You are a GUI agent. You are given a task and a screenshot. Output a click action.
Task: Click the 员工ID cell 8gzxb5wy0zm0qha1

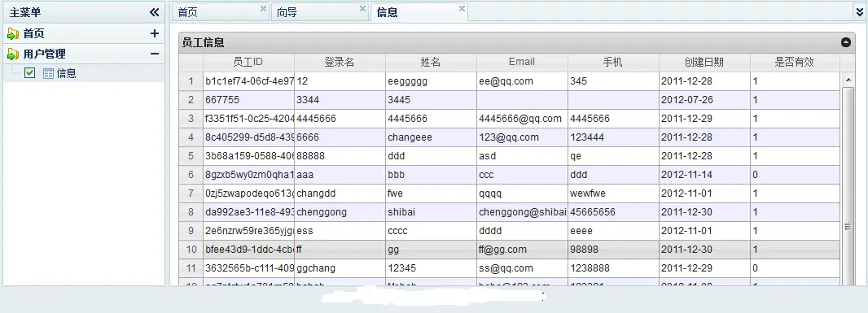pyautogui.click(x=248, y=175)
